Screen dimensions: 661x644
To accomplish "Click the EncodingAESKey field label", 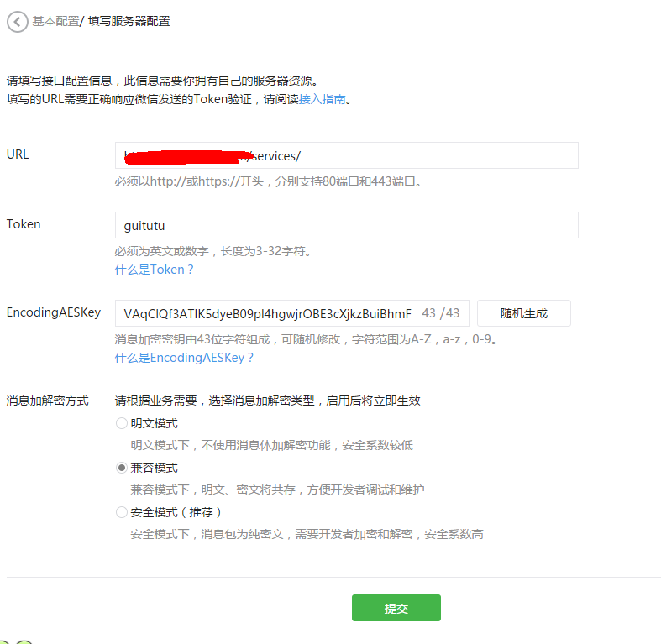I will tap(53, 312).
